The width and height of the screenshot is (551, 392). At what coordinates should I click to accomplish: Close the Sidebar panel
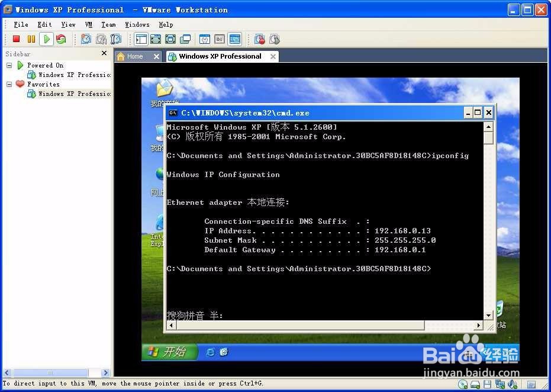pyautogui.click(x=104, y=53)
